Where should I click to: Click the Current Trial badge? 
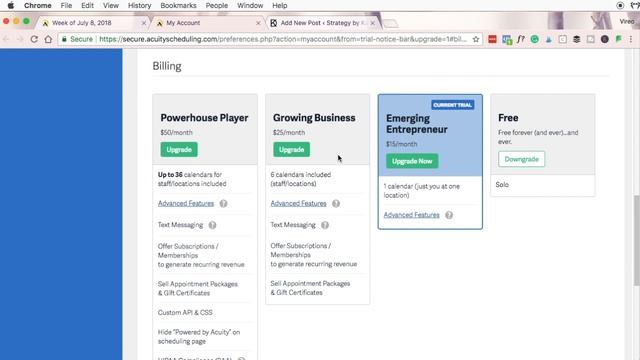tap(452, 105)
